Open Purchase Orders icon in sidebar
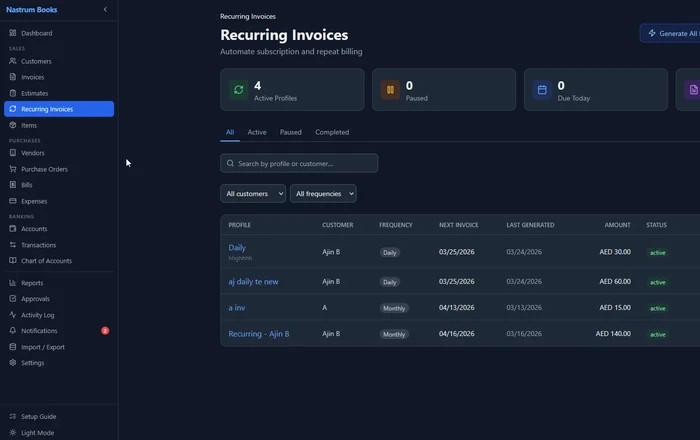Screen dimensions: 700x440 13,169
